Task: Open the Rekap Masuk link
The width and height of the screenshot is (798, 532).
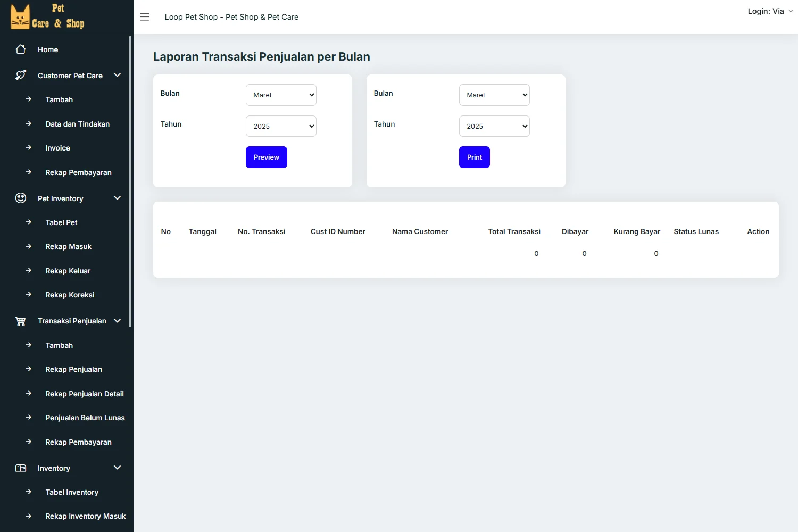Action: click(69, 246)
